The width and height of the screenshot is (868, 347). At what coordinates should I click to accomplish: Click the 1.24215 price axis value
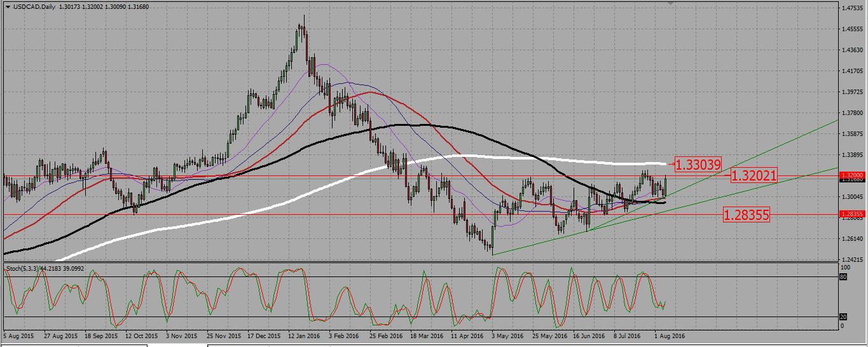(x=851, y=260)
